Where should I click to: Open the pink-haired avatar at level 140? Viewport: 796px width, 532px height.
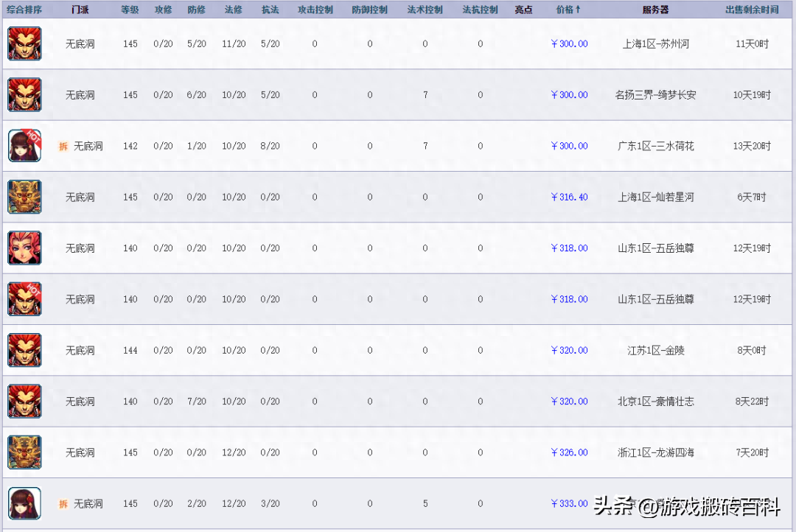point(24,248)
